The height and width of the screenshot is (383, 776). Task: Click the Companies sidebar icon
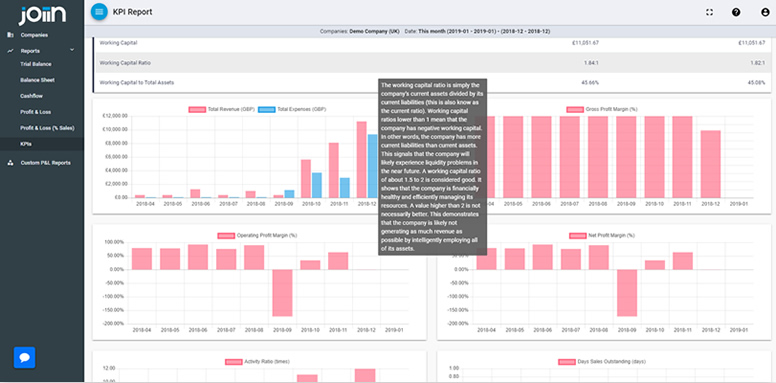[10, 35]
